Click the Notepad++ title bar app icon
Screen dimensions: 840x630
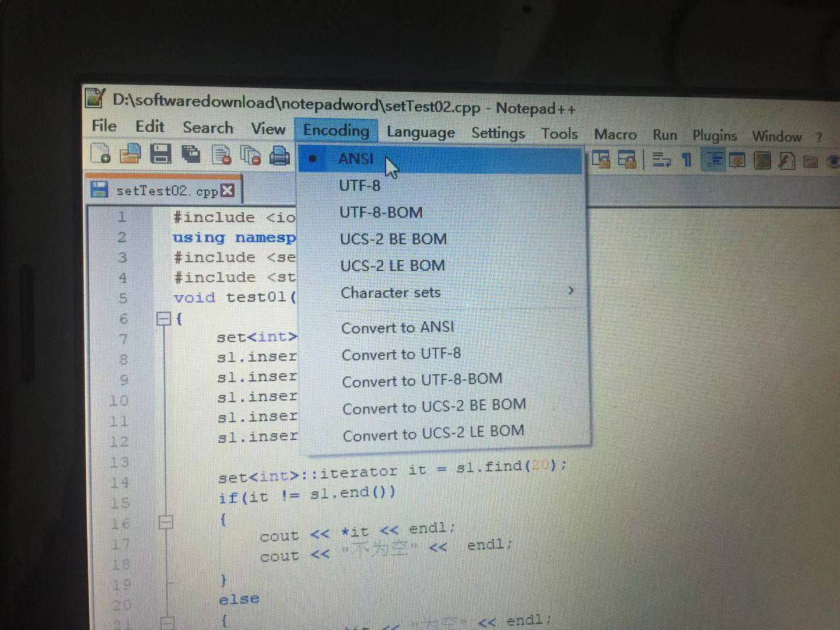click(94, 98)
